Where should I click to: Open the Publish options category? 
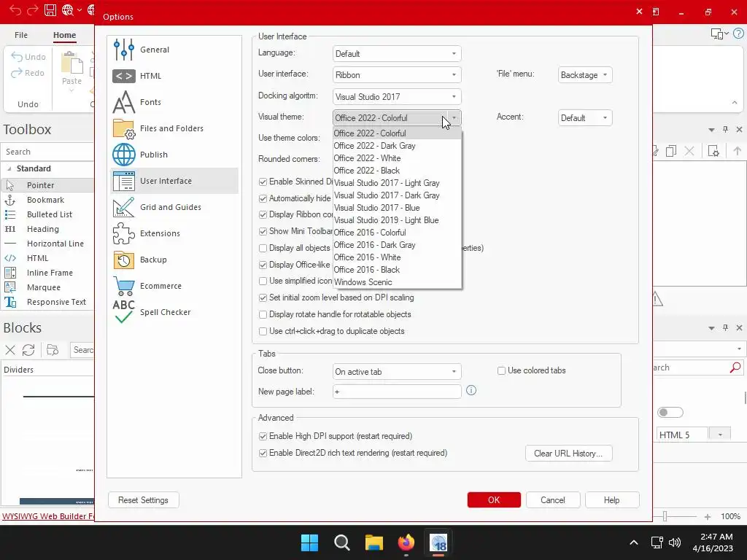click(x=174, y=155)
